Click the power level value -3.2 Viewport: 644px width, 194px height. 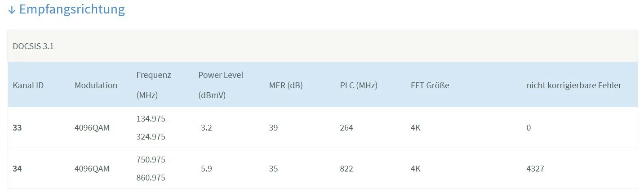point(205,128)
